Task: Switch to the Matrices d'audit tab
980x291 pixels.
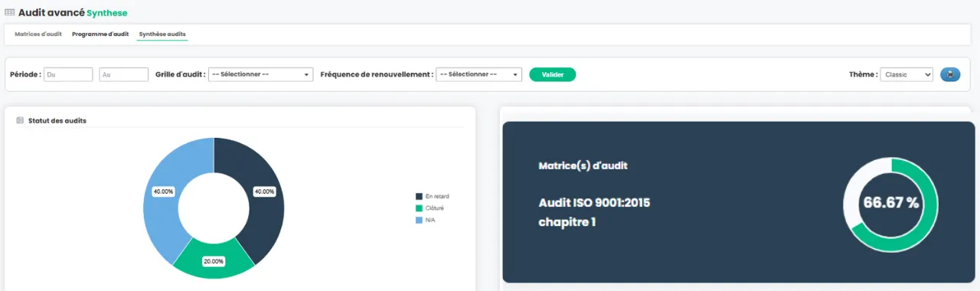Action: 38,34
